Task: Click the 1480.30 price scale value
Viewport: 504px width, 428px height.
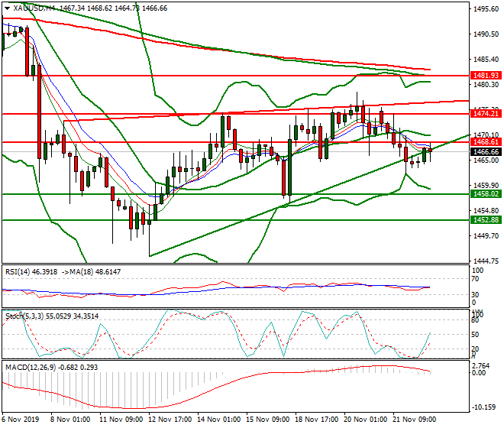Action: click(486, 85)
